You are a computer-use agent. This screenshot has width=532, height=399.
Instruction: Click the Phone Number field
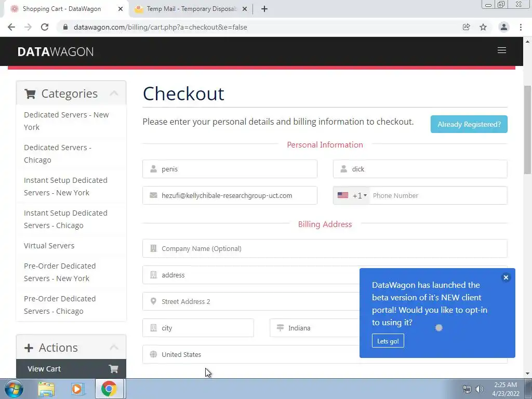[x=438, y=195]
